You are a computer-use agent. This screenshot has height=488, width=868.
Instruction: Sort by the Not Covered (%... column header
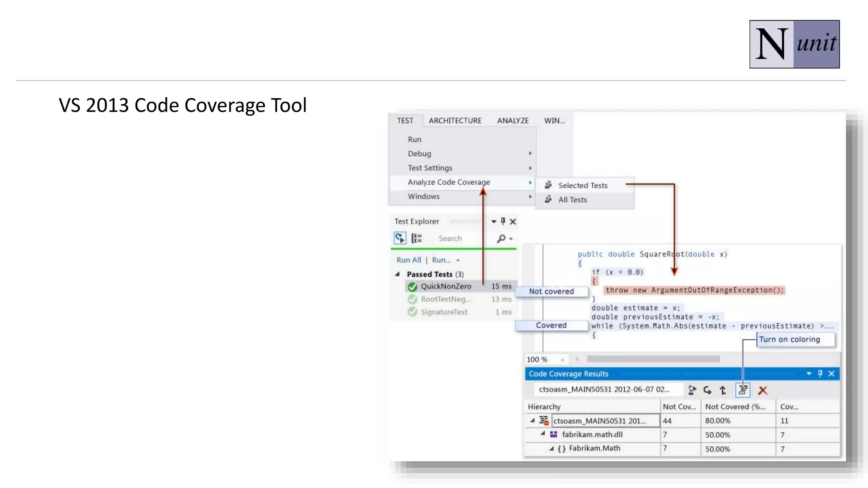click(739, 407)
